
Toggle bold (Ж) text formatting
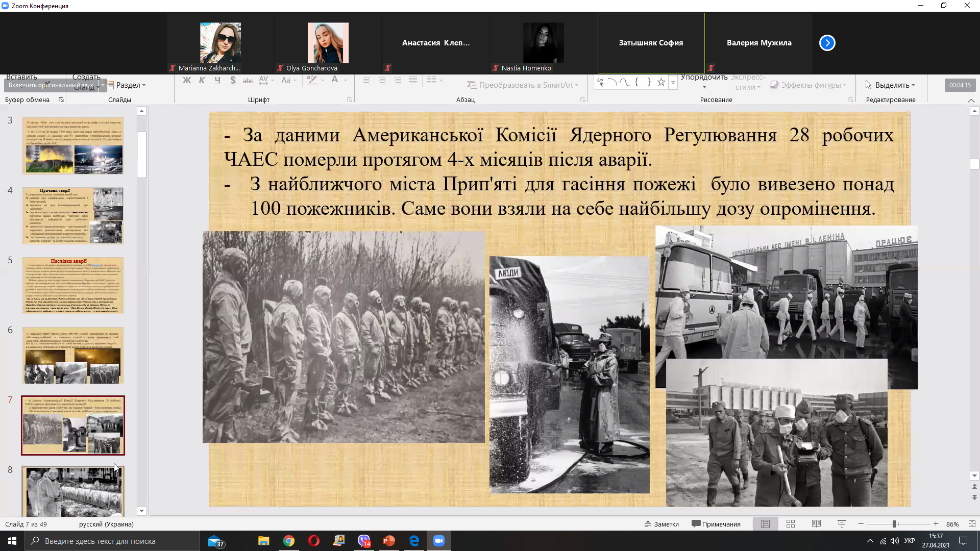click(187, 81)
